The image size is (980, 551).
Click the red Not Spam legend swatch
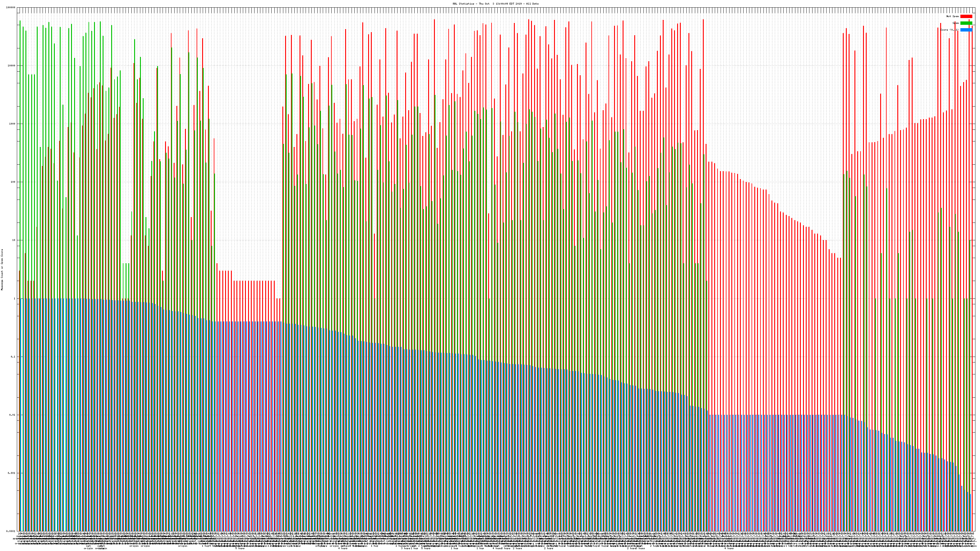(x=966, y=16)
